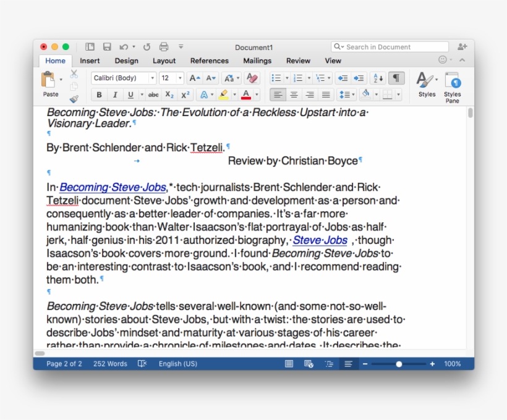The image size is (507, 420).
Task: Toggle paragraph marks visibility
Action: tap(396, 78)
